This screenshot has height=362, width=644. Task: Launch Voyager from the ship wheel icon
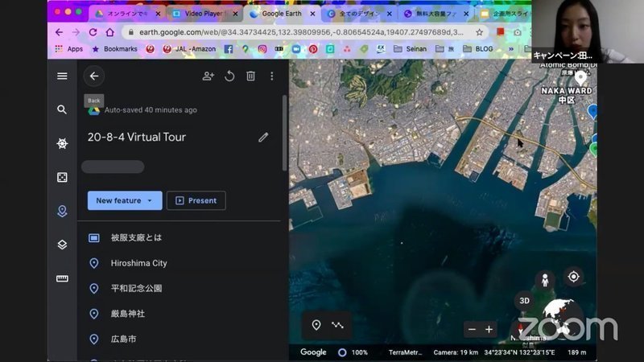pos(62,143)
